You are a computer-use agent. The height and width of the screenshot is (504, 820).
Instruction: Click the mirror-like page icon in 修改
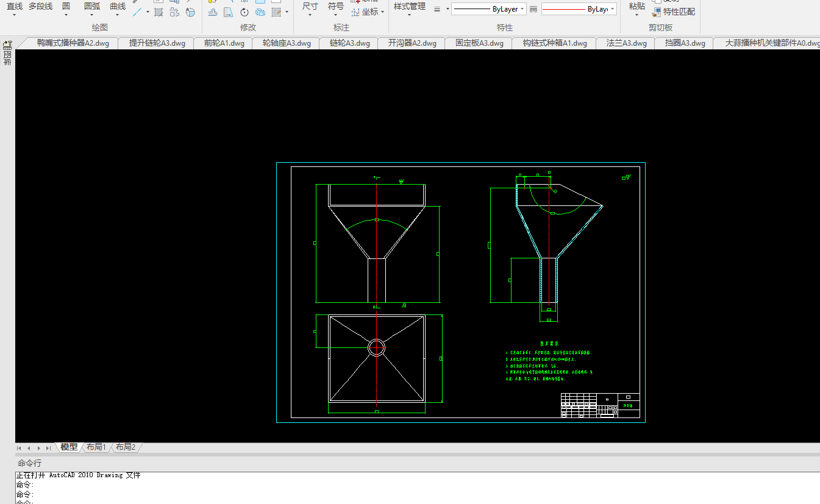tap(228, 12)
